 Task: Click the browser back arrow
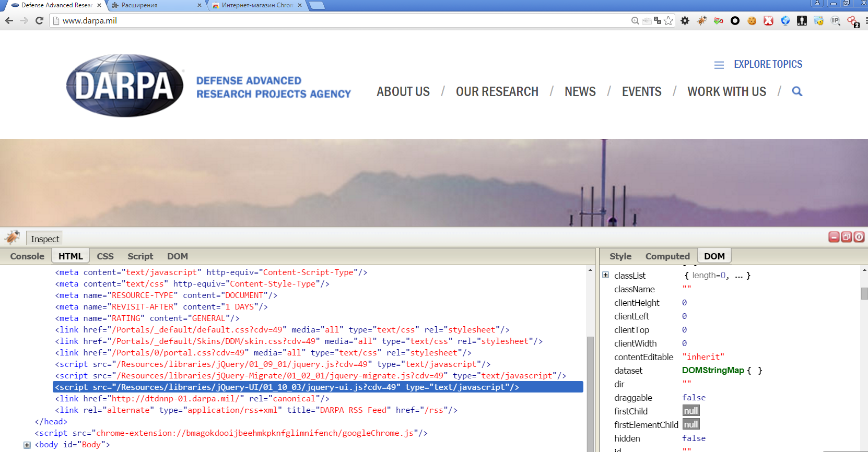(9, 20)
